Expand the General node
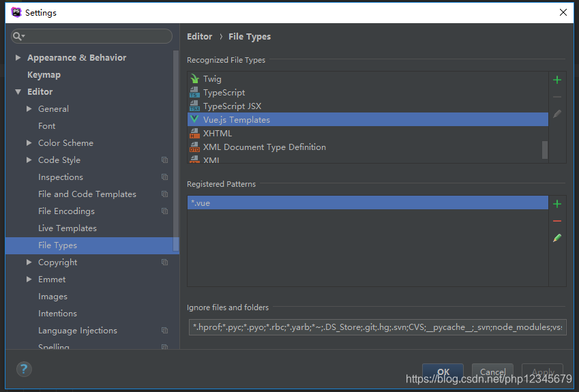The image size is (579, 392). (x=29, y=108)
